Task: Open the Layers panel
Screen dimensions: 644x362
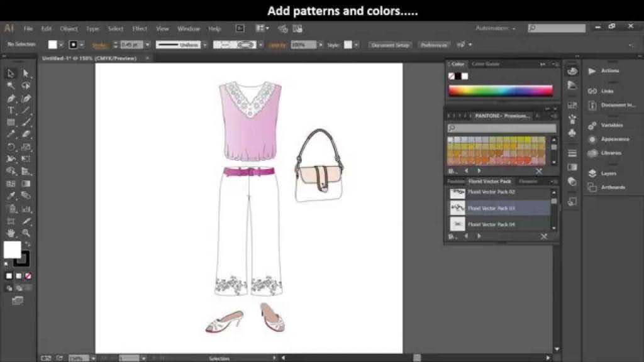Action: (608, 173)
